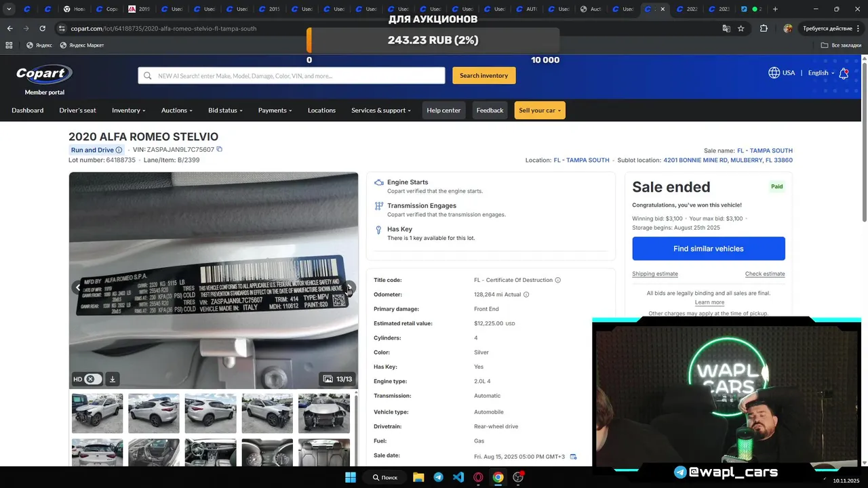This screenshot has height=488, width=868.
Task: Show Run and Drive info icon
Action: pos(119,150)
